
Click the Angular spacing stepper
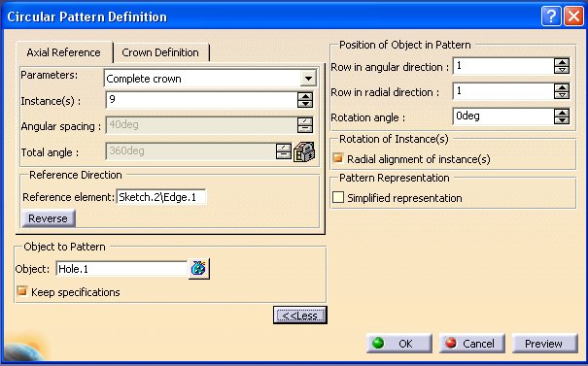[x=305, y=125]
